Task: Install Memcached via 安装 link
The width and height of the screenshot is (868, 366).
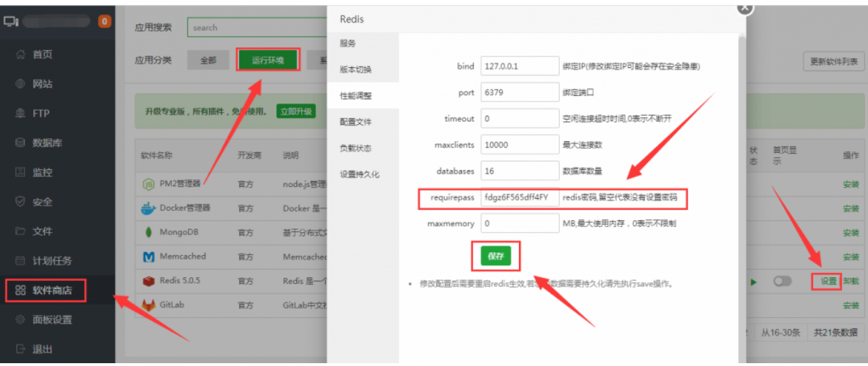Action: [851, 257]
